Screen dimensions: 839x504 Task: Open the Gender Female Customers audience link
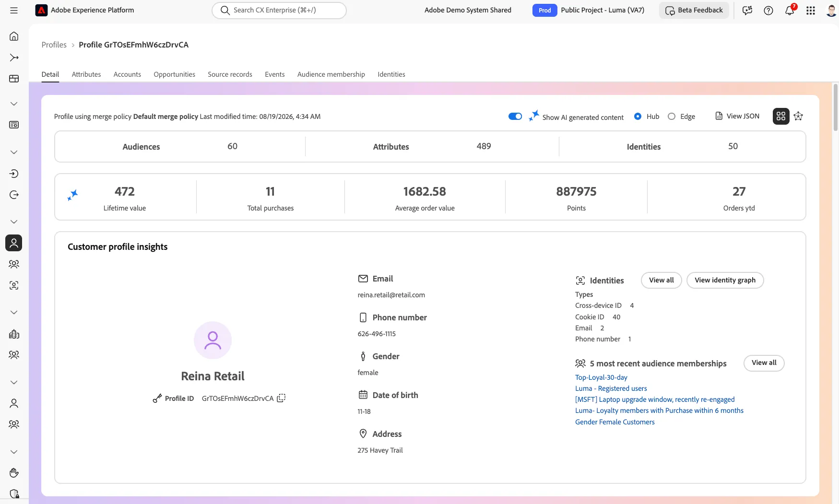614,422
